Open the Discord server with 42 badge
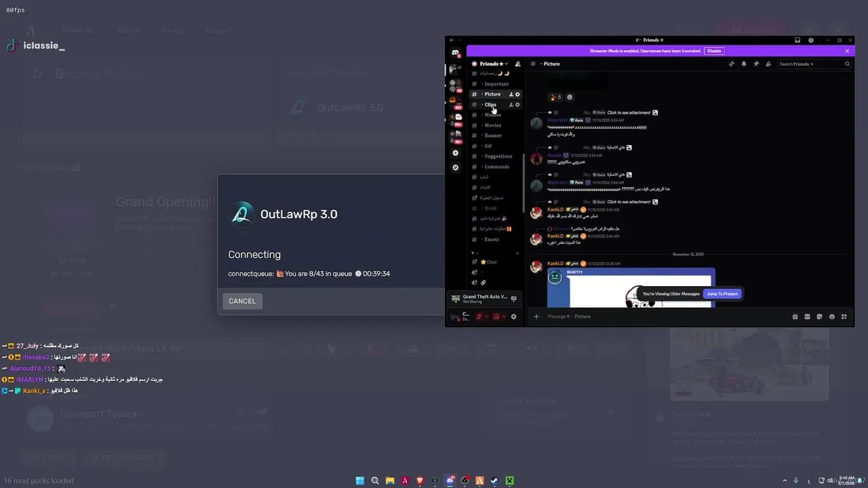Image resolution: width=868 pixels, height=488 pixels. pos(455,85)
